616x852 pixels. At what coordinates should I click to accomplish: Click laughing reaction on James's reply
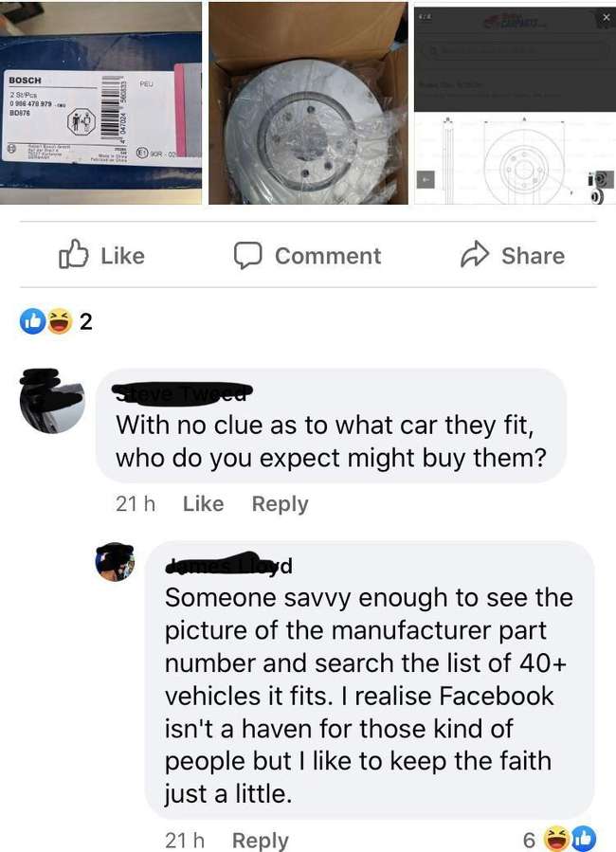[555, 839]
